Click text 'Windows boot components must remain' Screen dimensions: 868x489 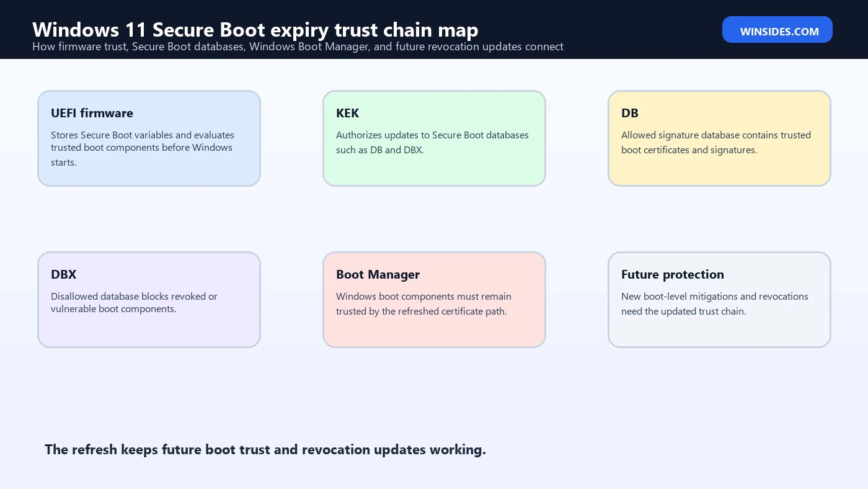click(x=423, y=297)
